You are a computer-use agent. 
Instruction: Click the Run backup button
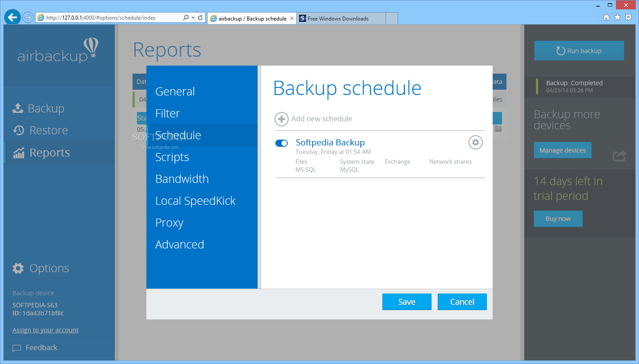tap(579, 51)
